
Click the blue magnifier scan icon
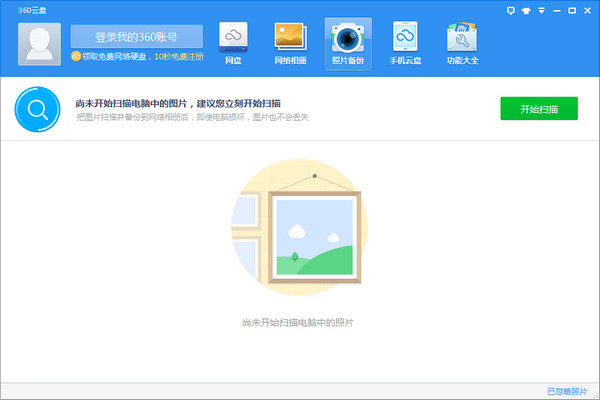pos(36,109)
